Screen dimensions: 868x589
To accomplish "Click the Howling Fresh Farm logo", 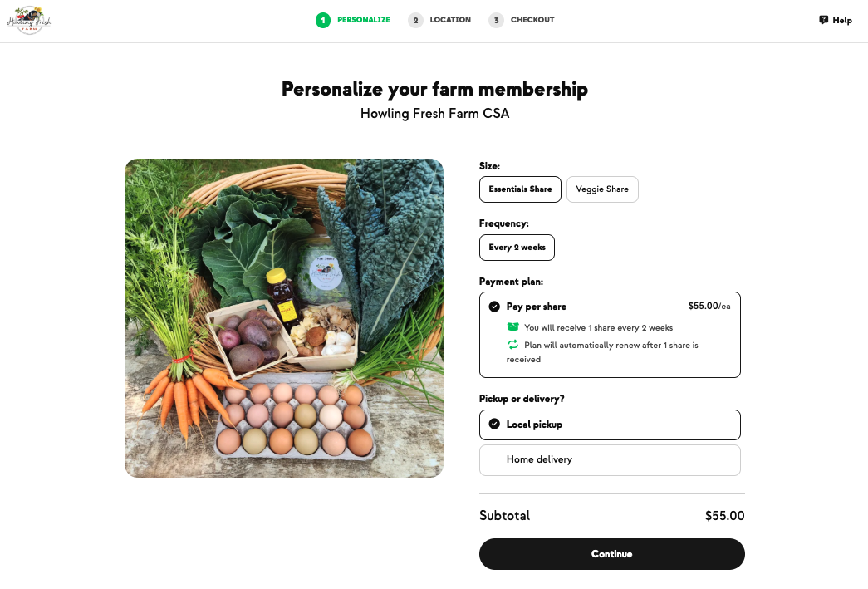I will (29, 21).
